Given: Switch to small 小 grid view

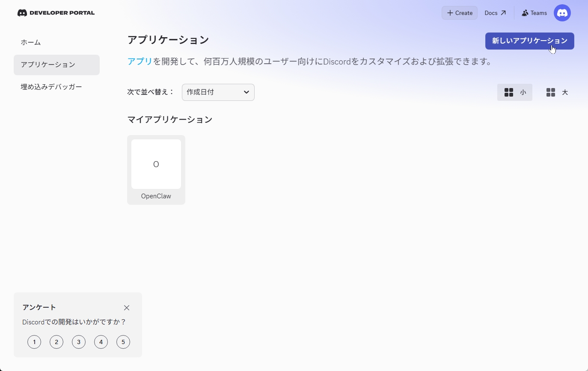Looking at the screenshot, I should (x=515, y=92).
